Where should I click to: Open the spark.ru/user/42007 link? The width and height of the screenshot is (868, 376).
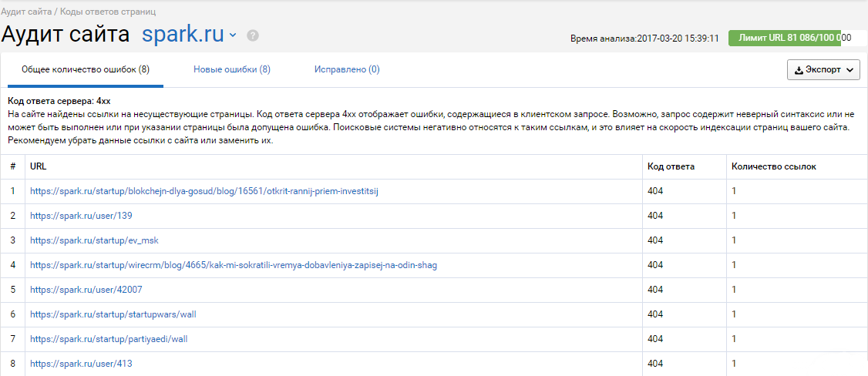pos(86,289)
